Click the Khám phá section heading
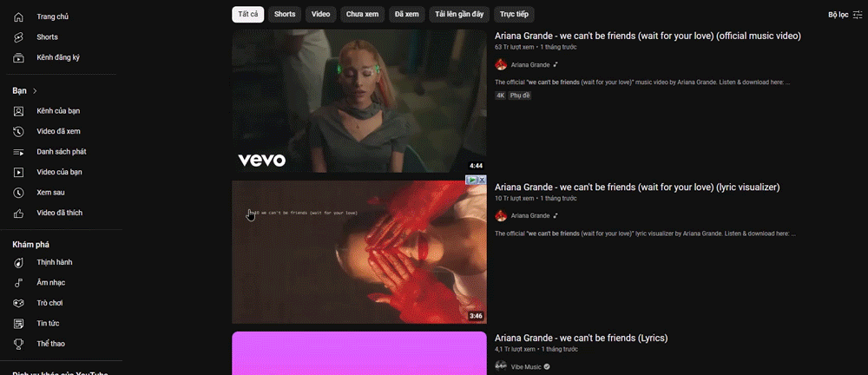The height and width of the screenshot is (375, 868). [x=31, y=244]
